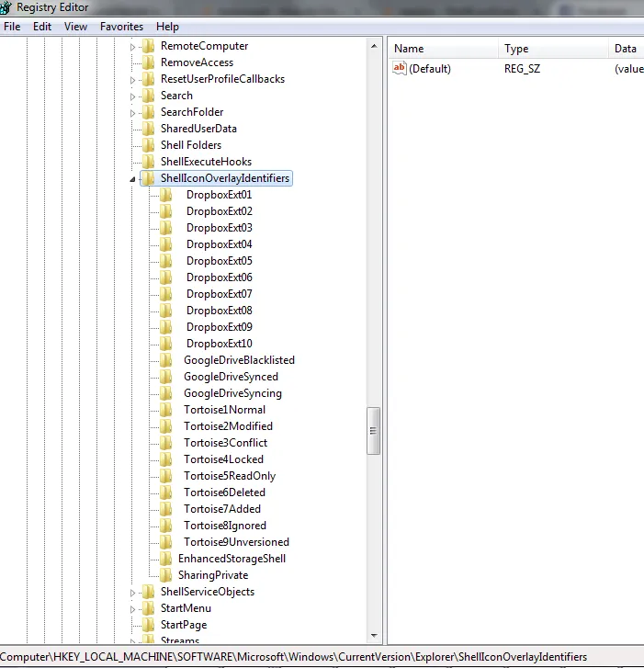Screen dimensions: 644x668
Task: Open the Favorites menu
Action: 121,27
